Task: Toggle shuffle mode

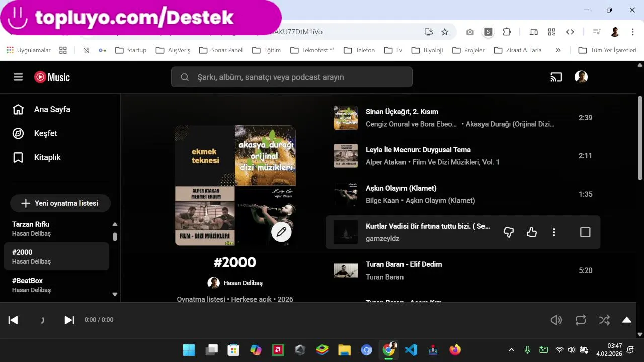Action: coord(604,320)
